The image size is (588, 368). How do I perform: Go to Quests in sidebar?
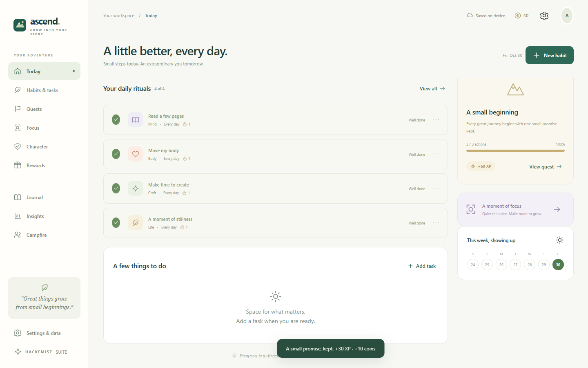(44, 109)
